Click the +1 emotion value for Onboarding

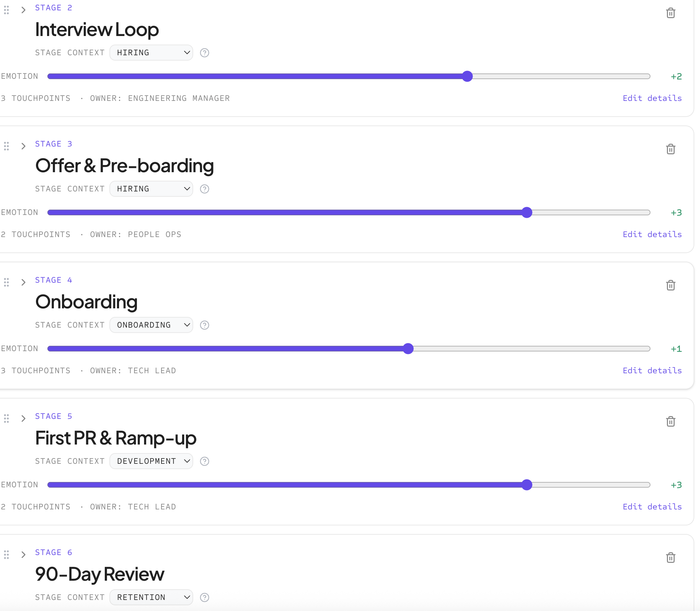point(676,349)
